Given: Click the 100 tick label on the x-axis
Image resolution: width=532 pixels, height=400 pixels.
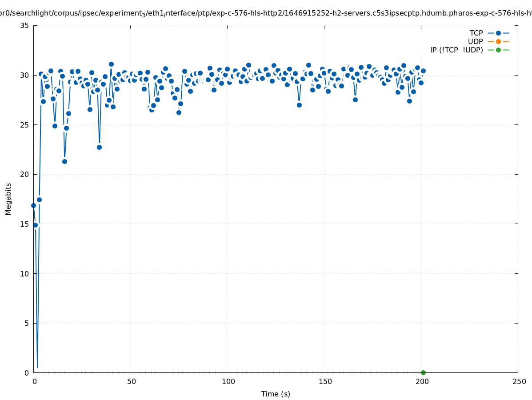Looking at the screenshot, I should 228,381.
